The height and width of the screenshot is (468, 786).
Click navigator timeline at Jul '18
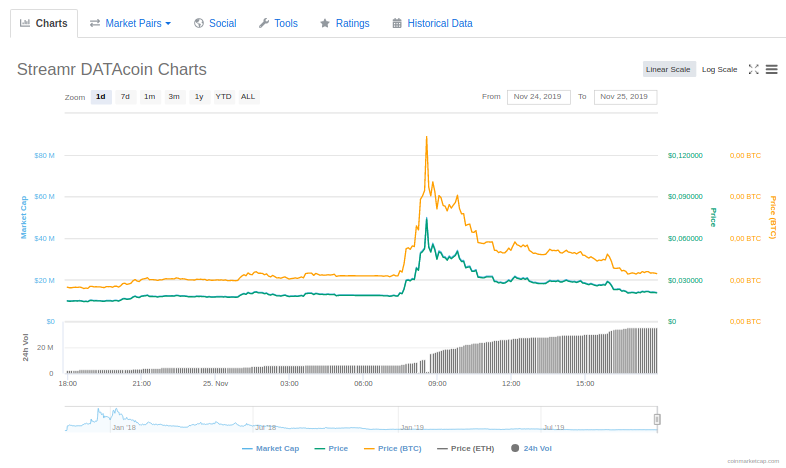[266, 427]
